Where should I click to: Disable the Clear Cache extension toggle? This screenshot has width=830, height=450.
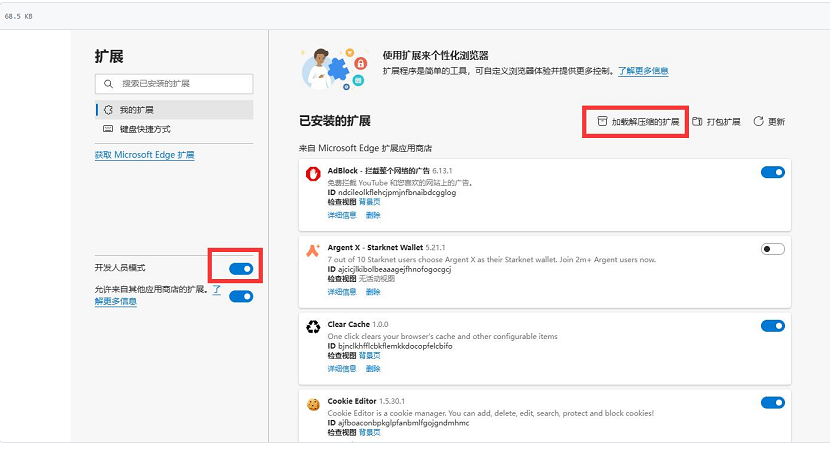click(x=772, y=326)
